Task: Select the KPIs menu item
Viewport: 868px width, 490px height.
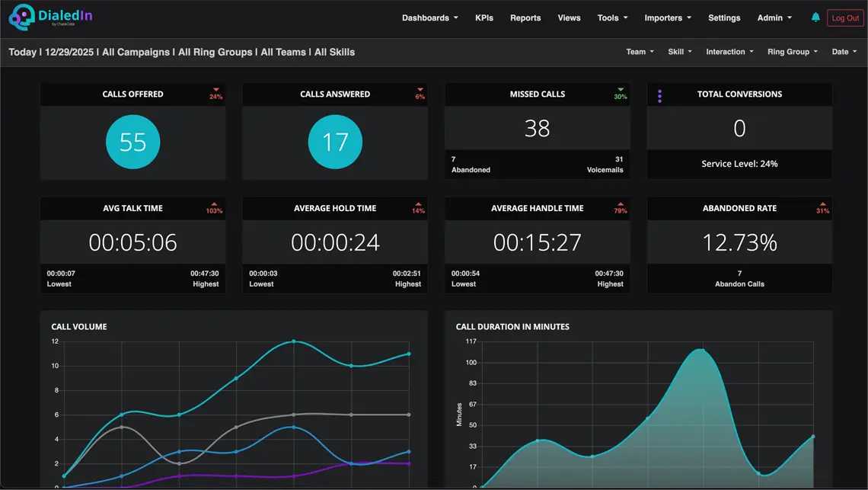Action: tap(484, 18)
